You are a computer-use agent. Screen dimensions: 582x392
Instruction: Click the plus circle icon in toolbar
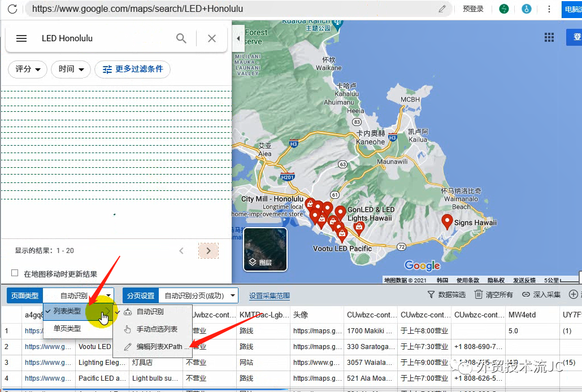click(x=574, y=295)
